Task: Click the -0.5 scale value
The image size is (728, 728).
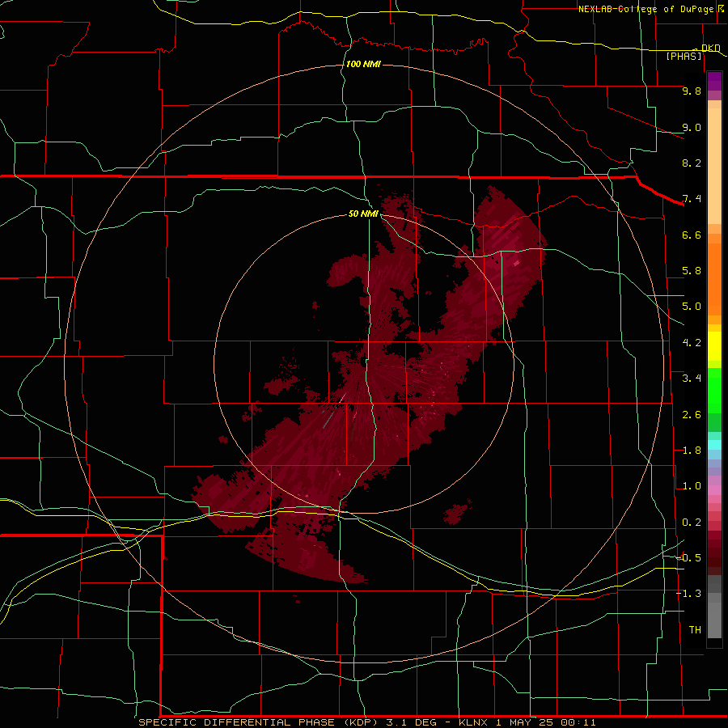Action: [689, 558]
